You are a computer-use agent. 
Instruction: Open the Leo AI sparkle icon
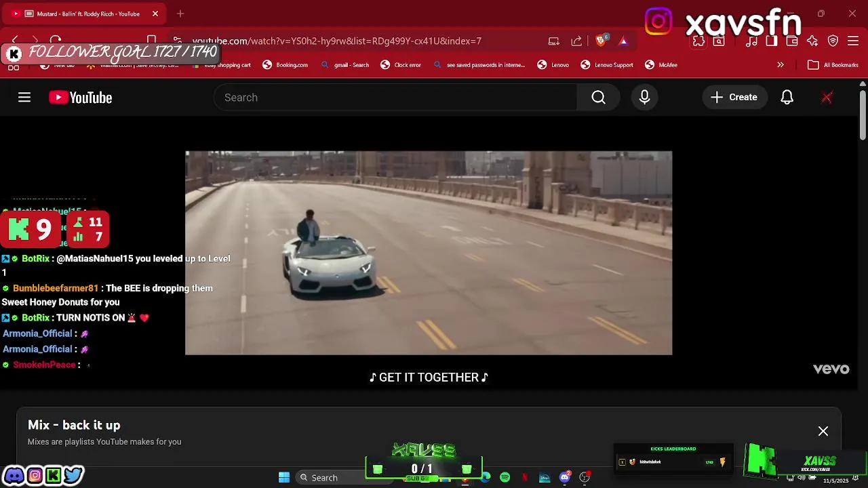812,41
